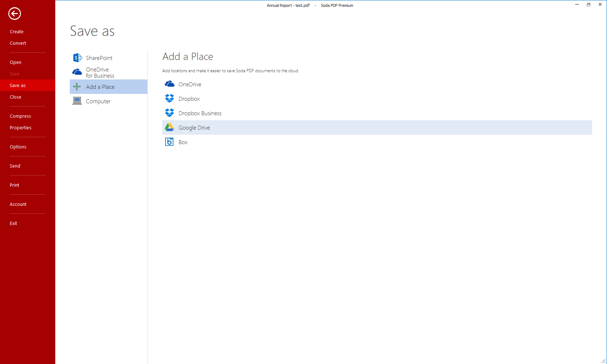Select the Google Drive triangle icon
Screen dimensions: 607x364
point(169,127)
